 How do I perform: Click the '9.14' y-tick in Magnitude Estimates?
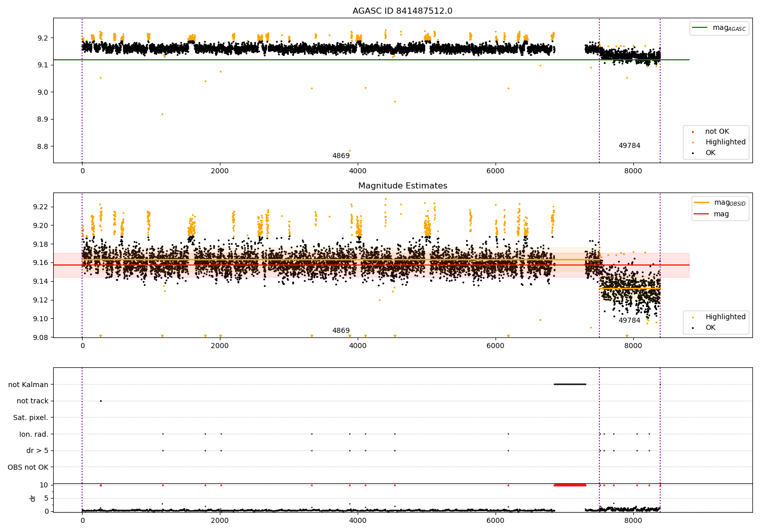coord(41,281)
